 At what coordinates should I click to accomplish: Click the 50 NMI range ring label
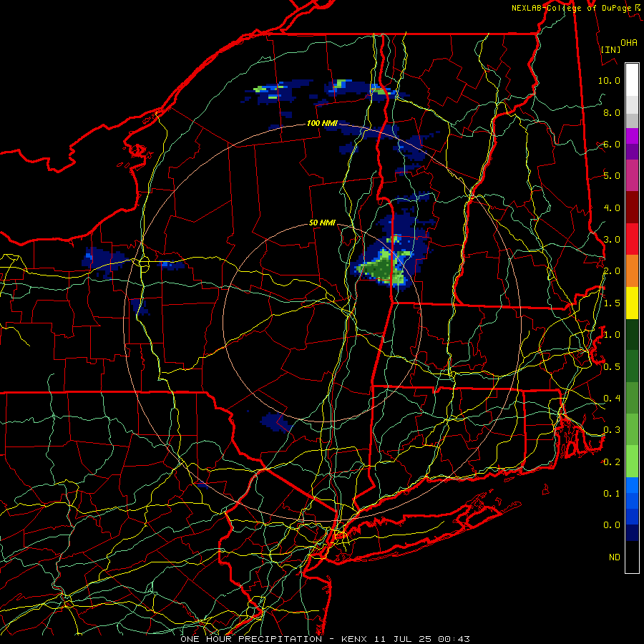tap(322, 223)
